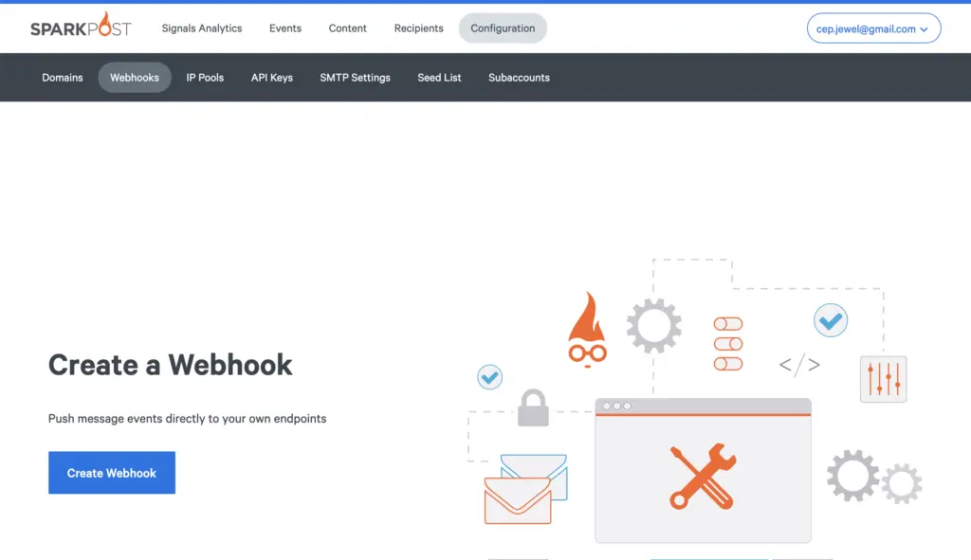
Task: Expand the cep.jewel@gmail.com account dropdown
Action: pos(873,28)
